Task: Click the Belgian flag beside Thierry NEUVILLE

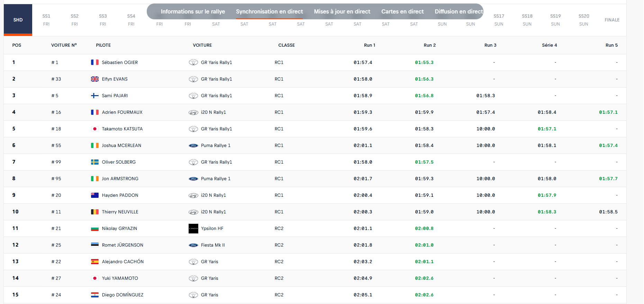Action: (95, 212)
